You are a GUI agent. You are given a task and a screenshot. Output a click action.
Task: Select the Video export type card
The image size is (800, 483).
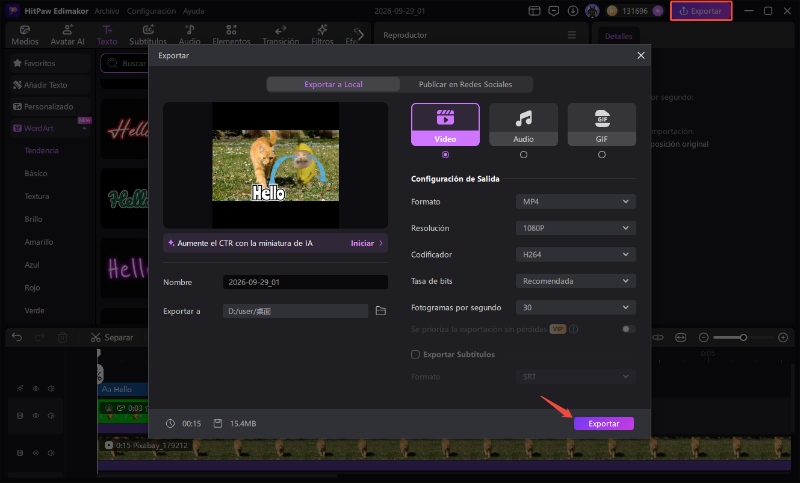(x=445, y=124)
